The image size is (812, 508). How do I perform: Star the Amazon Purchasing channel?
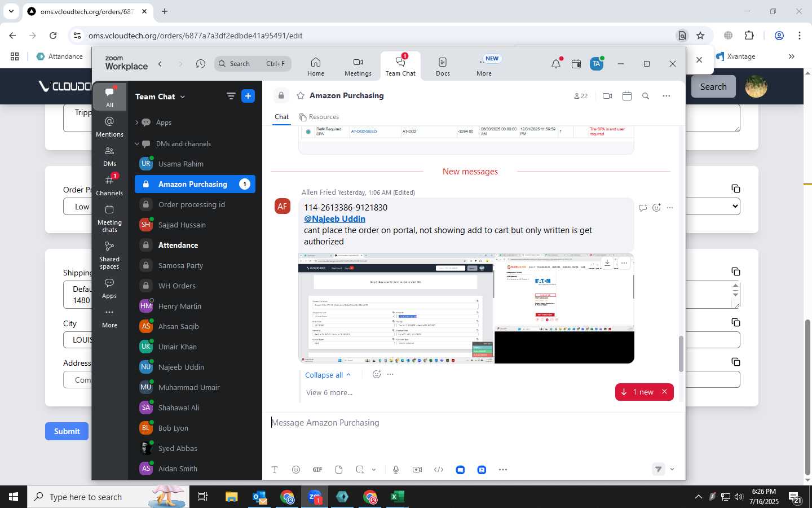pyautogui.click(x=301, y=95)
